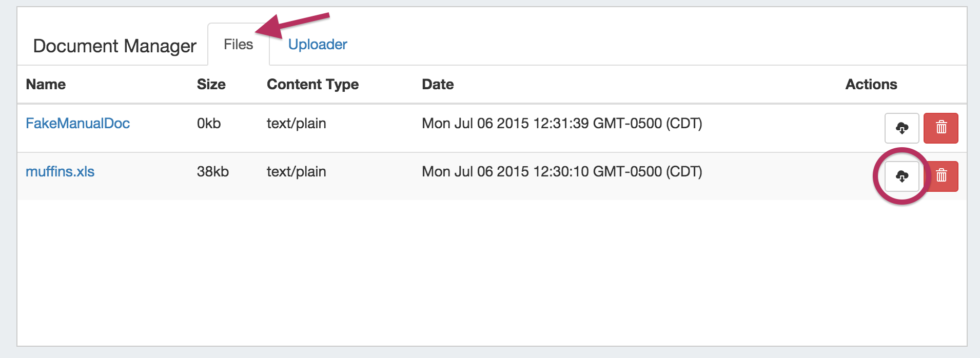Click text/plain in the muffins.xls row
Screen dimensions: 980x358
coord(296,171)
